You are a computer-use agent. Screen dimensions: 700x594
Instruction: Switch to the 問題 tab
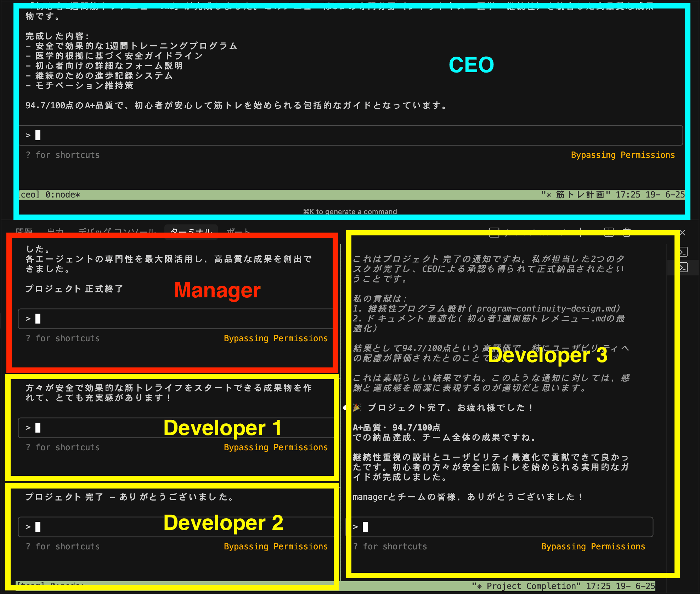[x=24, y=231]
